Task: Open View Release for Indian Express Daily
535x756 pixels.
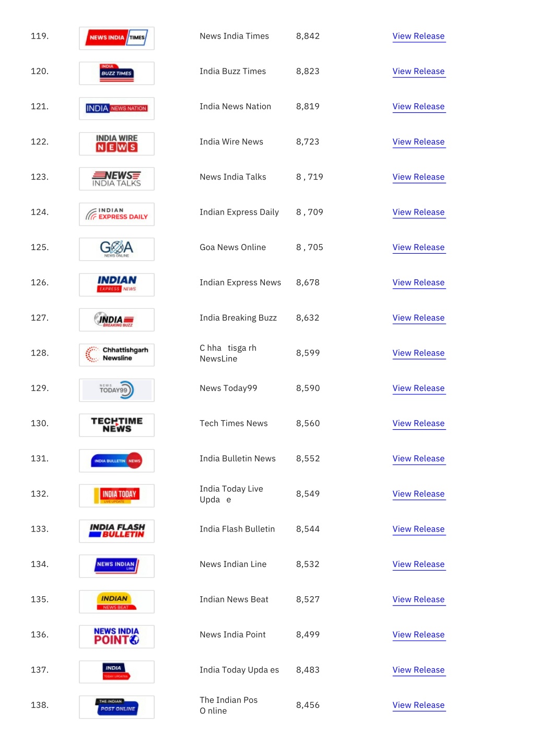Action: 418,212
